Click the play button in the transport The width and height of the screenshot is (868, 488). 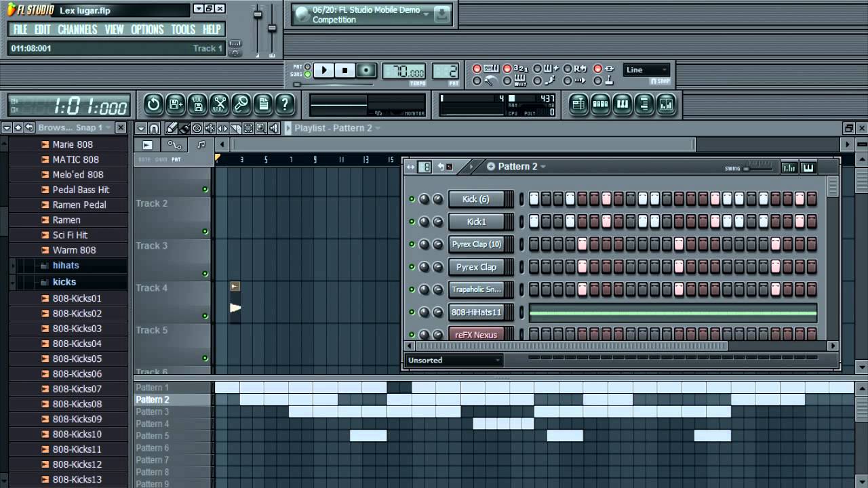(x=323, y=70)
